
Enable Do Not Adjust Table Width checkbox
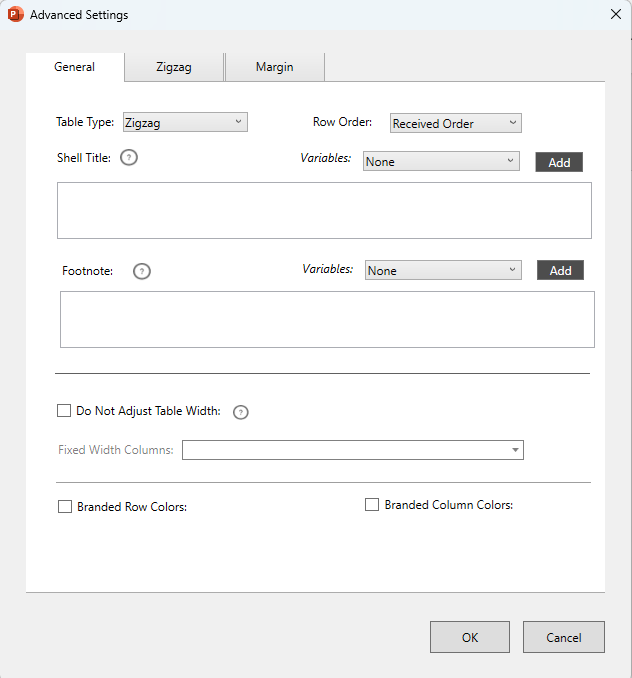click(x=64, y=410)
